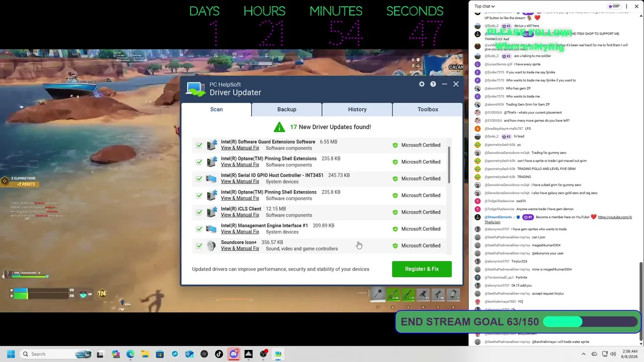Open Outlook from taskbar
The height and width of the screenshot is (362, 644).
189,354
